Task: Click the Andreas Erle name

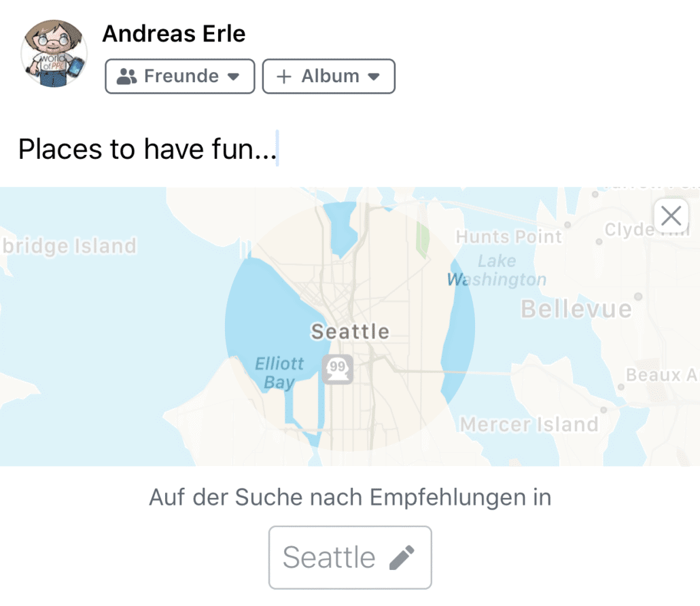Action: [x=174, y=33]
